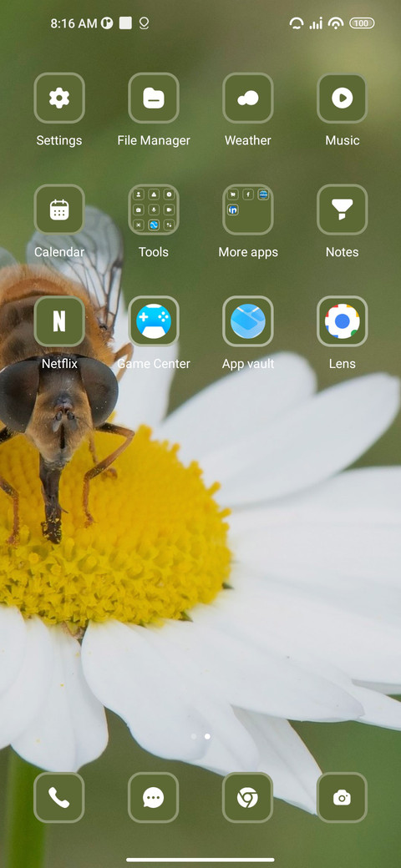Tap the "Weather" label
This screenshot has height=868, width=401.
pyautogui.click(x=248, y=140)
